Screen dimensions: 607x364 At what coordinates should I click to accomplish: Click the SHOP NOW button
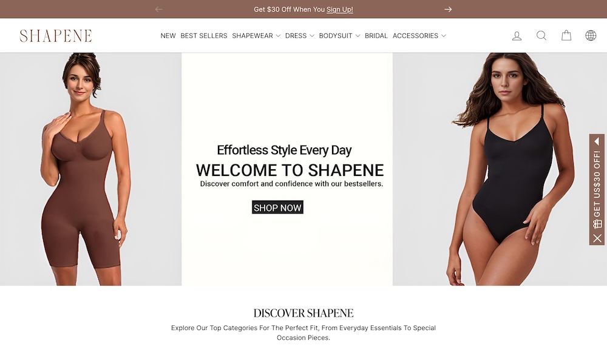click(x=277, y=207)
